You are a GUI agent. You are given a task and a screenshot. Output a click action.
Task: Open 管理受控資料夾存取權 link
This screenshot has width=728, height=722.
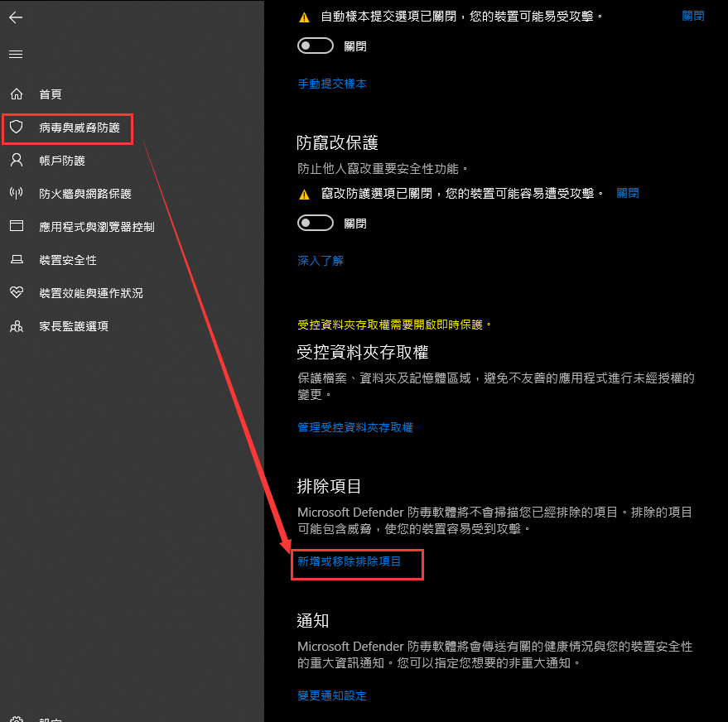(355, 427)
